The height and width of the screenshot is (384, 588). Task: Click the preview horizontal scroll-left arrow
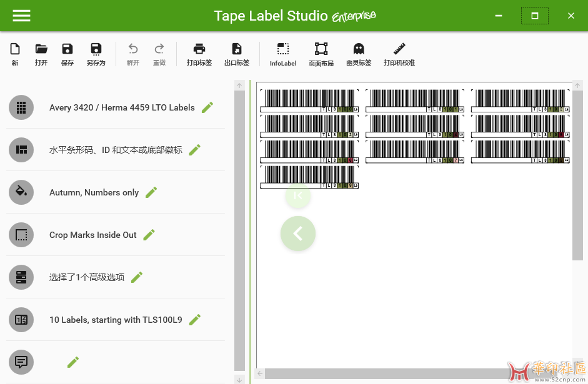[260, 373]
